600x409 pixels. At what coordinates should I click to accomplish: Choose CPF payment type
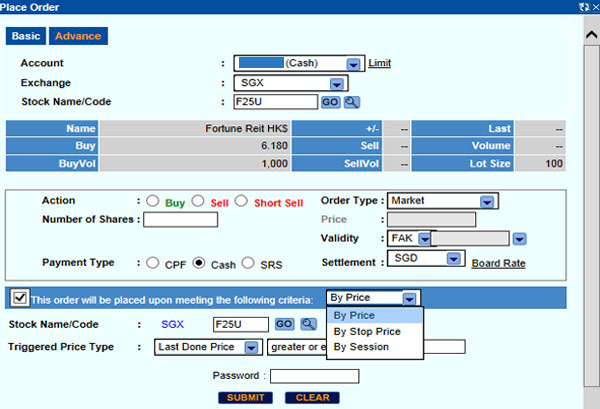pos(153,263)
